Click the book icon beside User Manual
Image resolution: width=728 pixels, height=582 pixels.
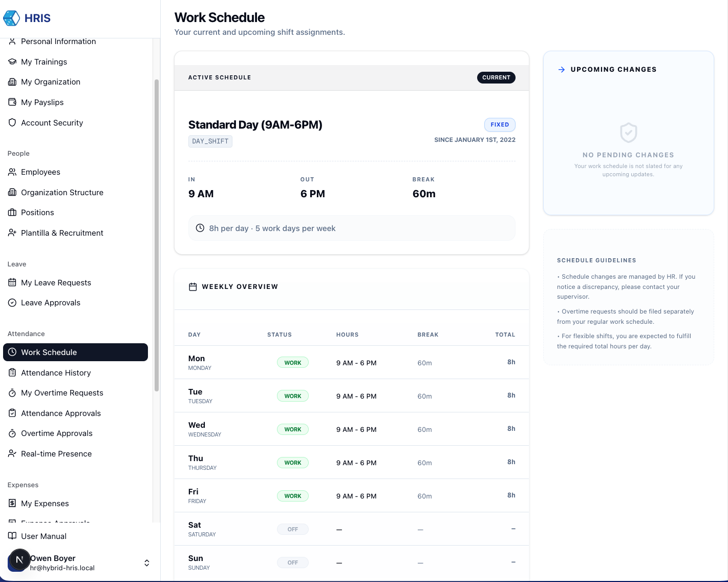pyautogui.click(x=12, y=536)
